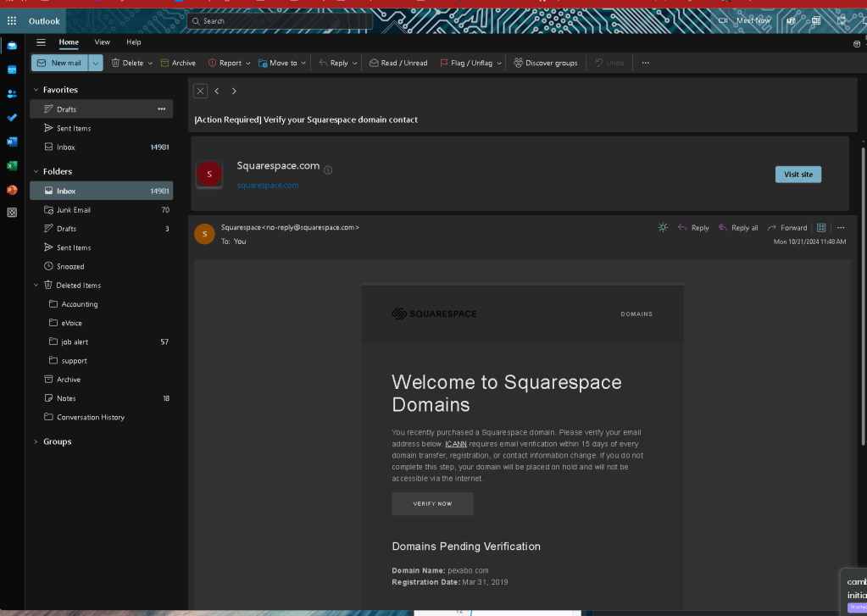This screenshot has width=867, height=616.
Task: Open Snoozed folder
Action: point(102,267)
